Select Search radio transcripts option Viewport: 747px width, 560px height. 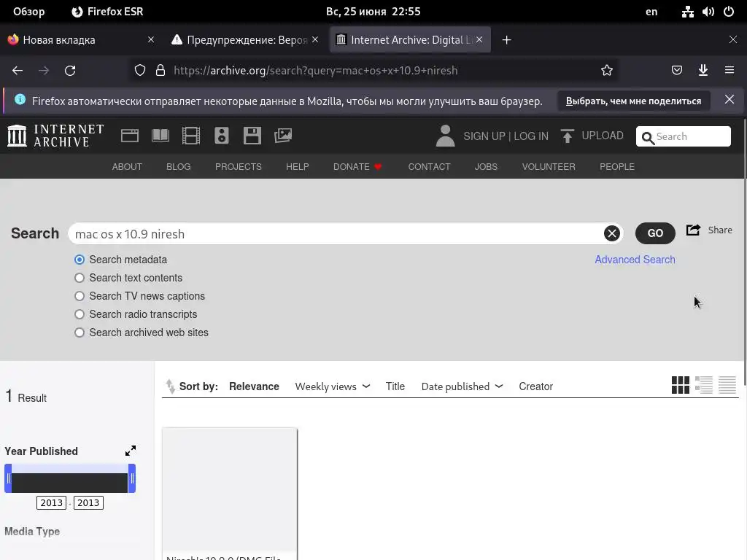pos(80,314)
